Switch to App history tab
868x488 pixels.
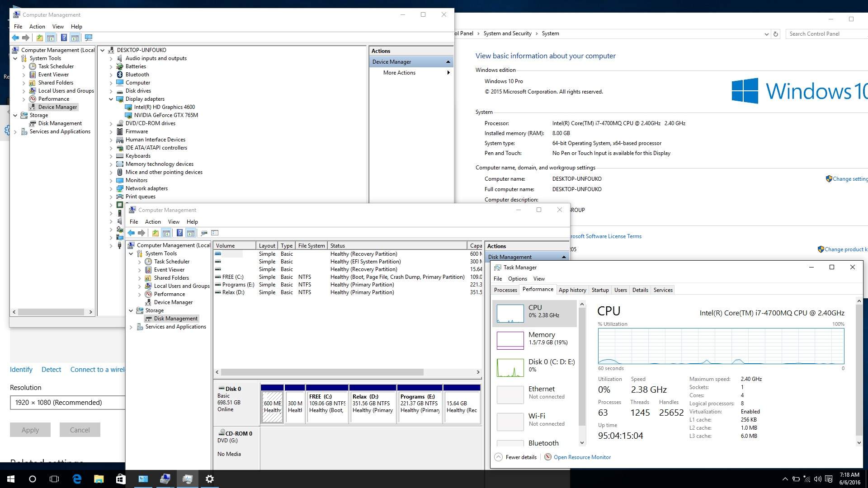tap(572, 290)
